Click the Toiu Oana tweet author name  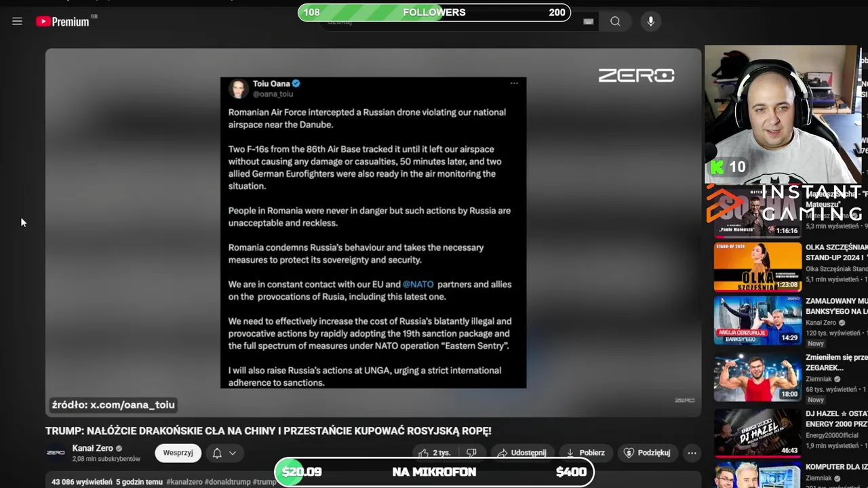point(271,83)
